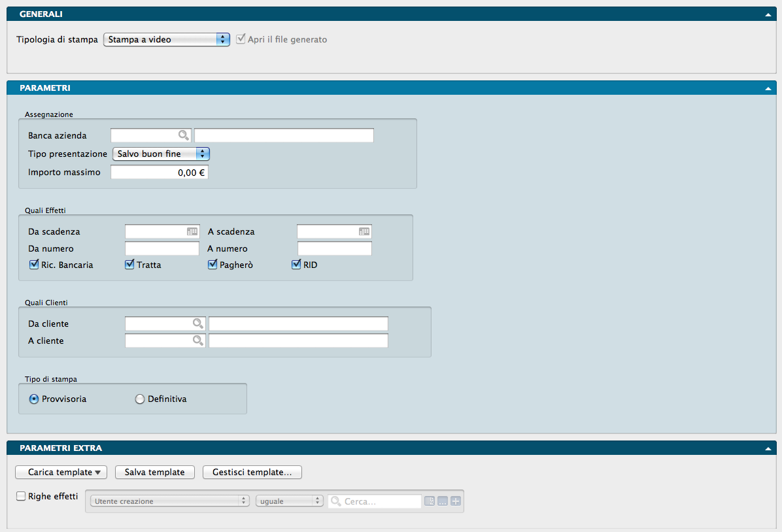Open the A scadenza calendar picker
Image resolution: width=782 pixels, height=532 pixels.
click(364, 231)
